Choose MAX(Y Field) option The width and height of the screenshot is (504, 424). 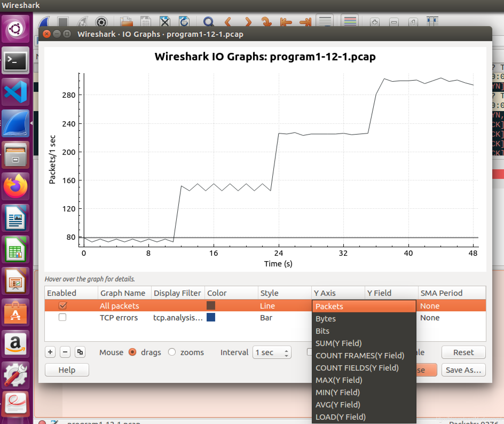coord(364,380)
